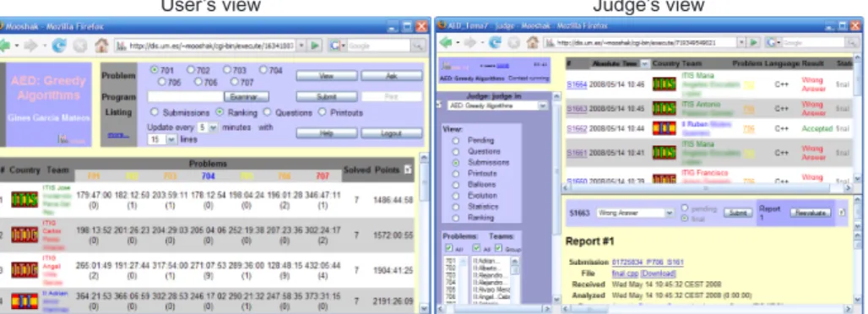
Task: Open submission S1664 link
Action: coord(576,84)
